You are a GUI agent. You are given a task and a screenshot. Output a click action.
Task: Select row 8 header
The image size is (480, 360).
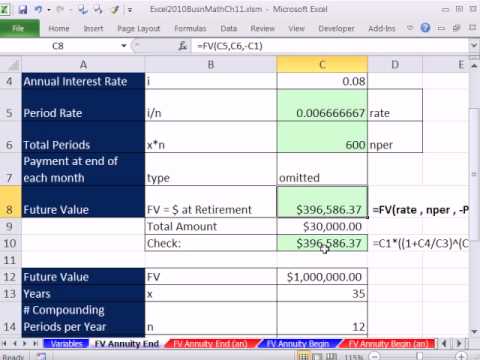[11, 202]
